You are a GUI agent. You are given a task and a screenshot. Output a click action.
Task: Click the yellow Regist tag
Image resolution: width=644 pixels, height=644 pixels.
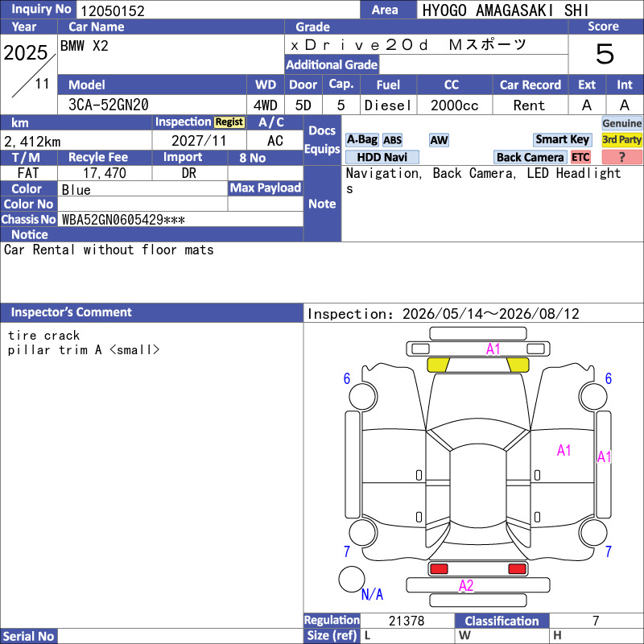coord(229,122)
